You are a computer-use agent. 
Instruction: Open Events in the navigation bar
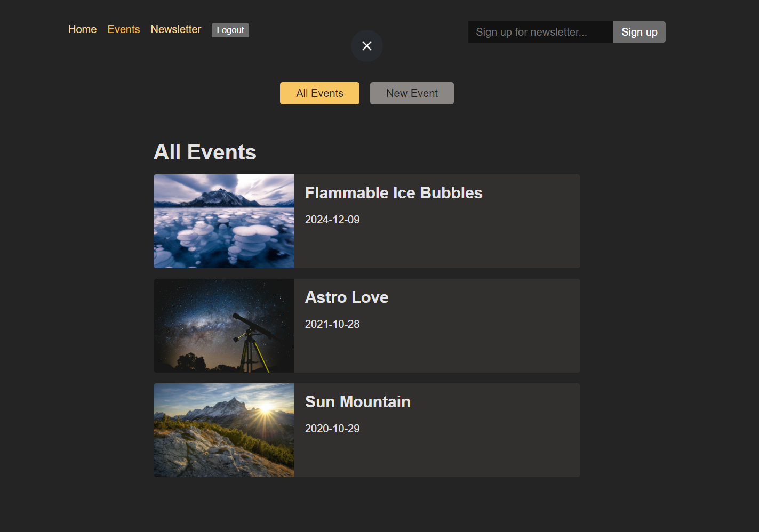pyautogui.click(x=124, y=29)
